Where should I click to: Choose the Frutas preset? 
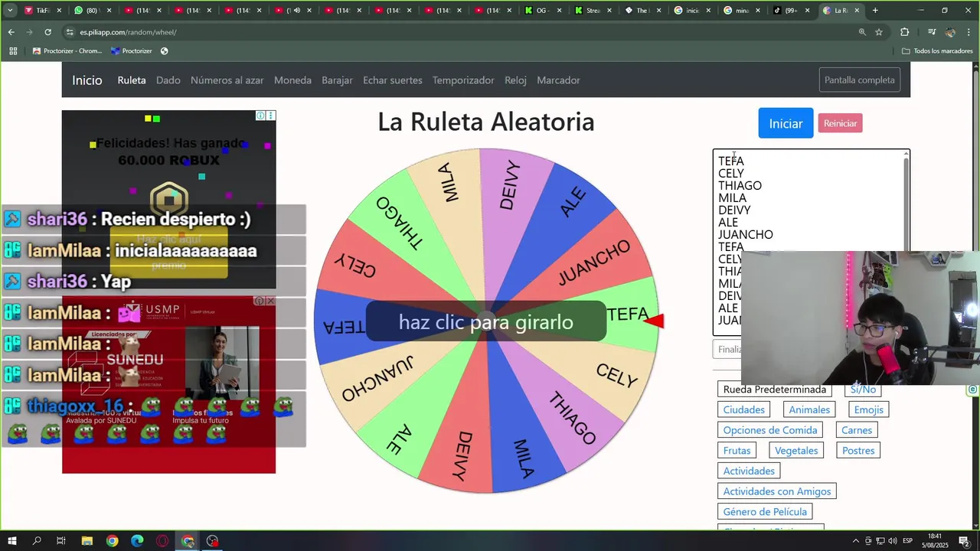(737, 451)
